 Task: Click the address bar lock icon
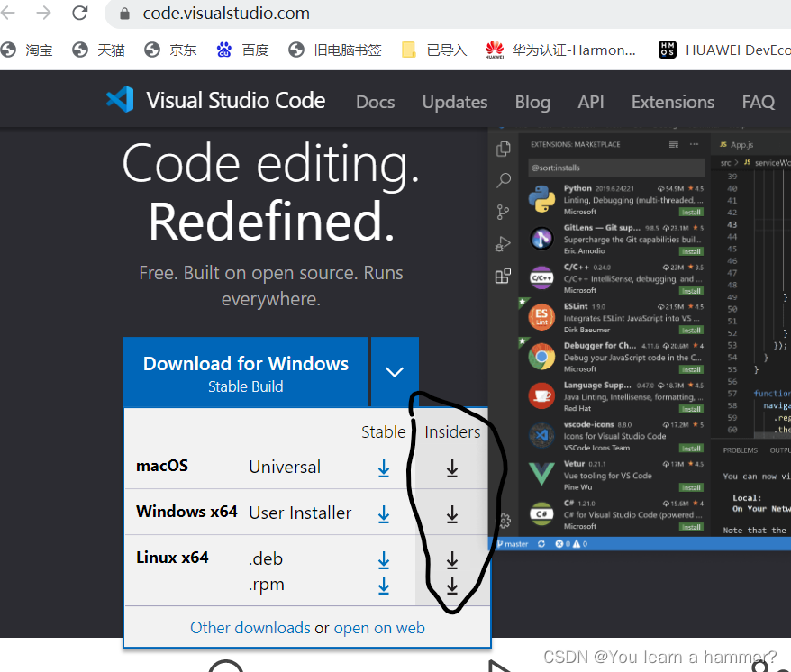pyautogui.click(x=124, y=14)
